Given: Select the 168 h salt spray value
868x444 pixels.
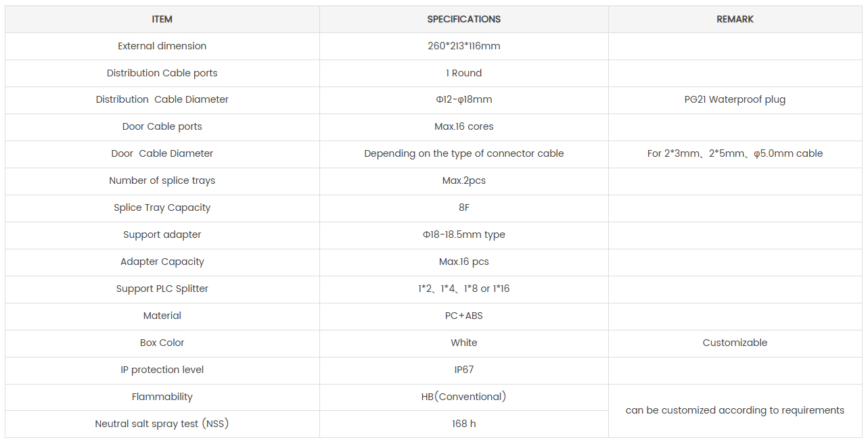Looking at the screenshot, I should pos(464,424).
